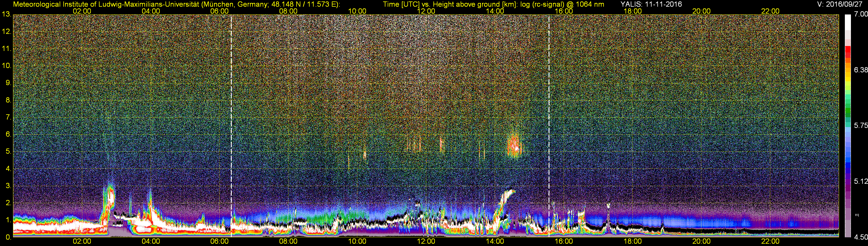Click the 10:00 label on the top time axis

[x=357, y=11]
